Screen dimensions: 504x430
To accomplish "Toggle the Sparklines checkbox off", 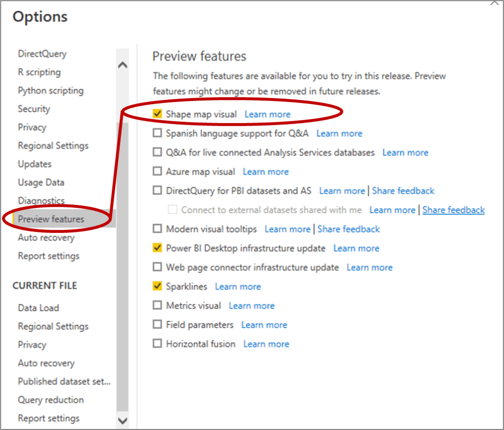I will (157, 286).
